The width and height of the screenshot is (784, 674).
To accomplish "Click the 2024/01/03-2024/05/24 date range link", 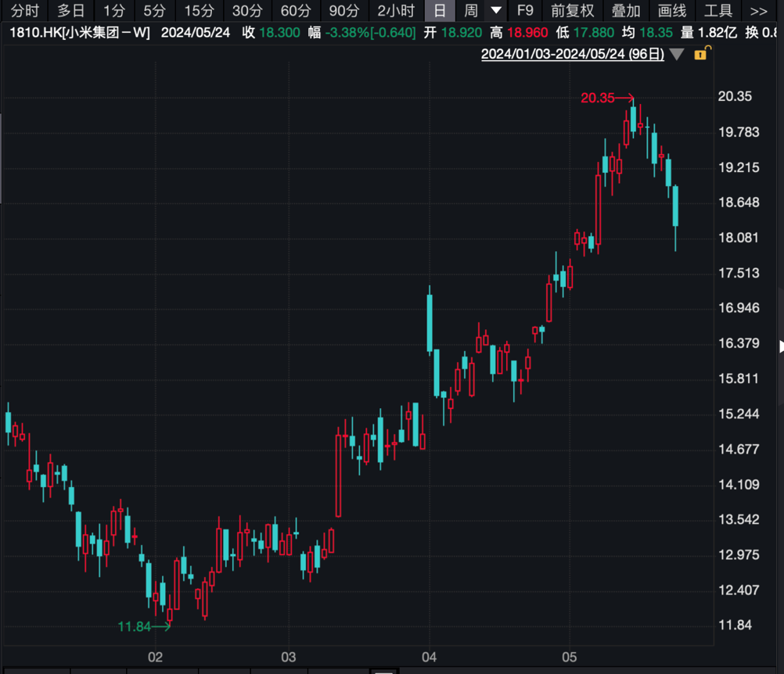I will coord(572,54).
